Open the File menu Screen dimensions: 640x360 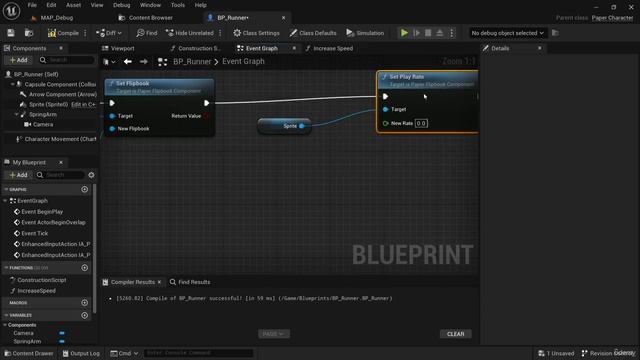pyautogui.click(x=32, y=5)
